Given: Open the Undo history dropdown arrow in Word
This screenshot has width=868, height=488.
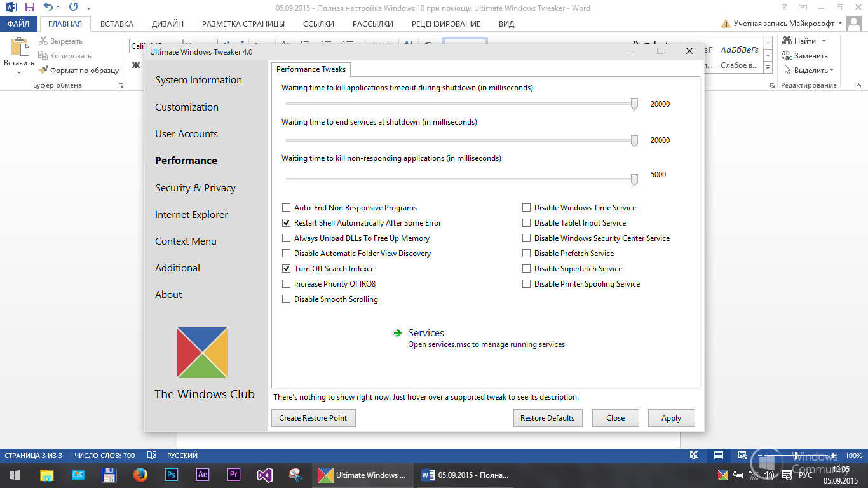Looking at the screenshot, I should point(59,8).
